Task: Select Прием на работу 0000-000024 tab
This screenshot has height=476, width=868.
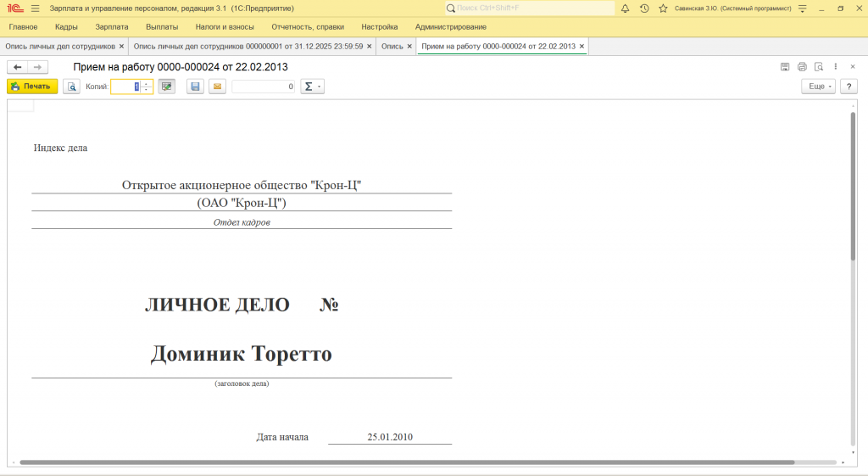Action: (x=498, y=47)
